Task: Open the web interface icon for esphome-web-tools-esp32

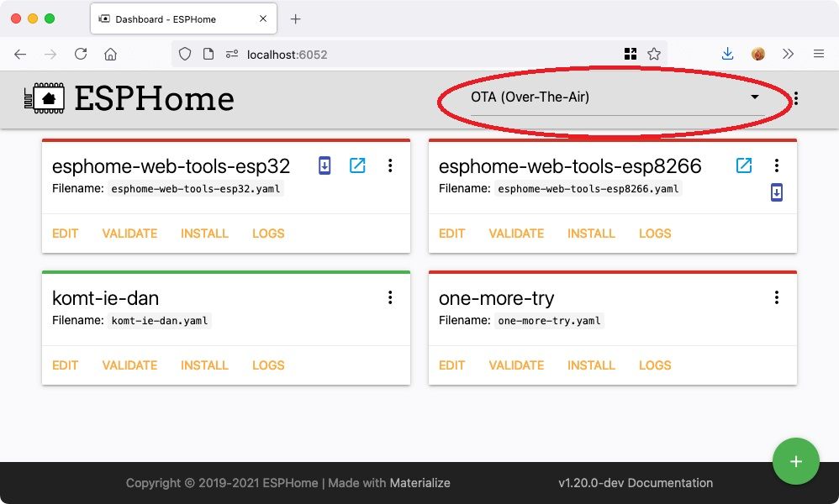Action: [357, 165]
